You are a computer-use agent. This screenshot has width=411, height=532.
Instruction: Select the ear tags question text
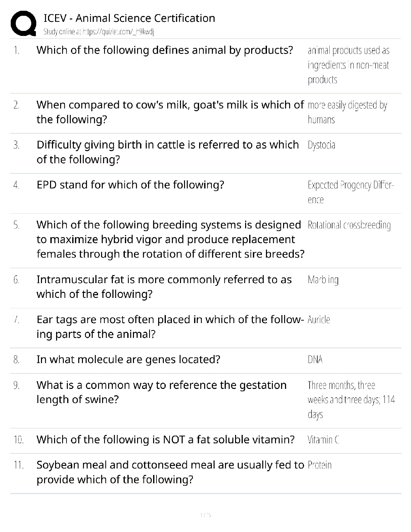[x=170, y=326]
